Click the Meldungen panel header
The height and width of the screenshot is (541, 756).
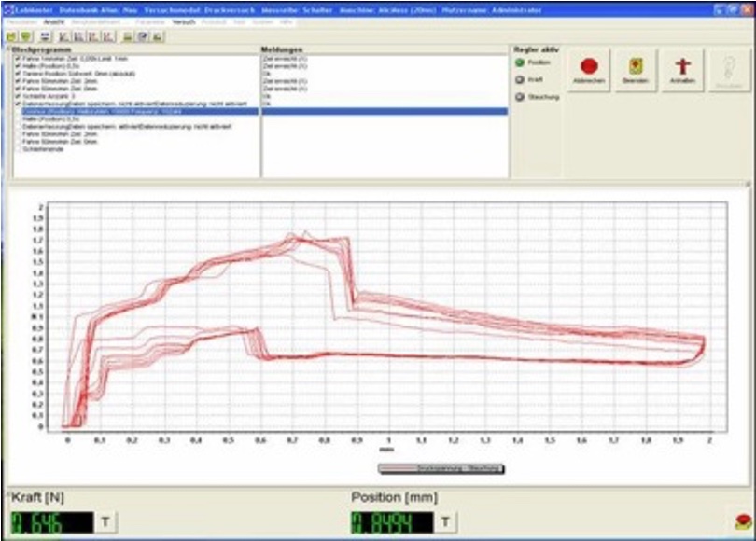282,49
